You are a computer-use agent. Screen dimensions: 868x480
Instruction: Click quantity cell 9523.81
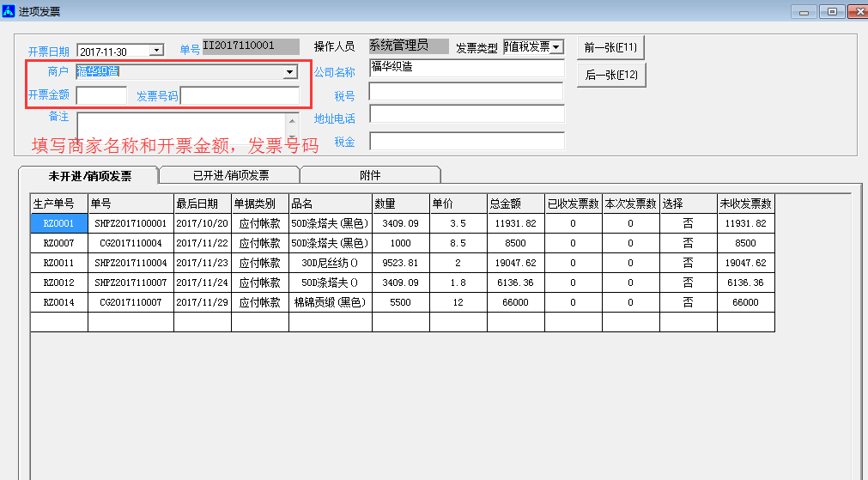click(401, 263)
